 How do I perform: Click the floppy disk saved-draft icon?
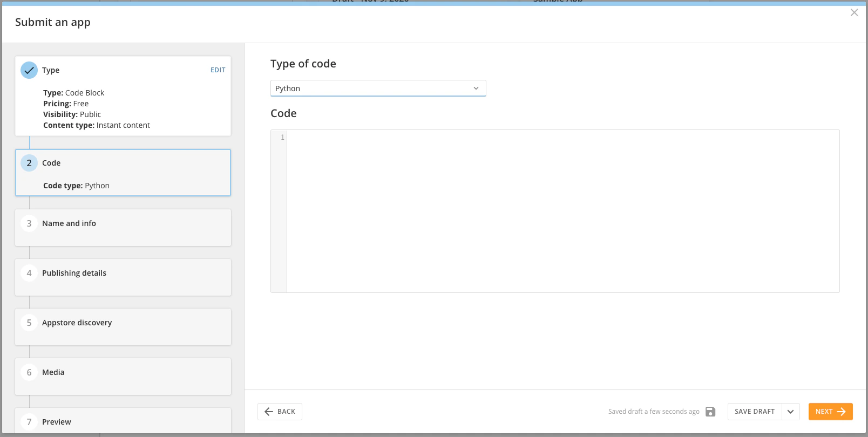710,412
